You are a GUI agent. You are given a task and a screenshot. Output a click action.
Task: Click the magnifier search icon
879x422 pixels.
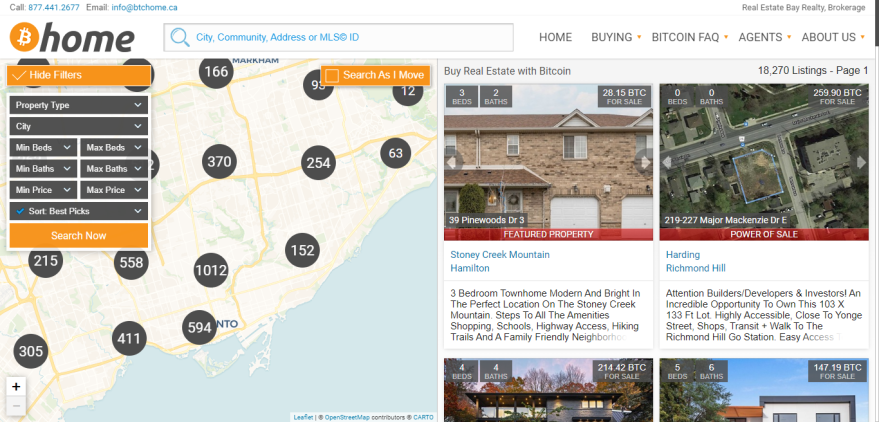click(180, 38)
